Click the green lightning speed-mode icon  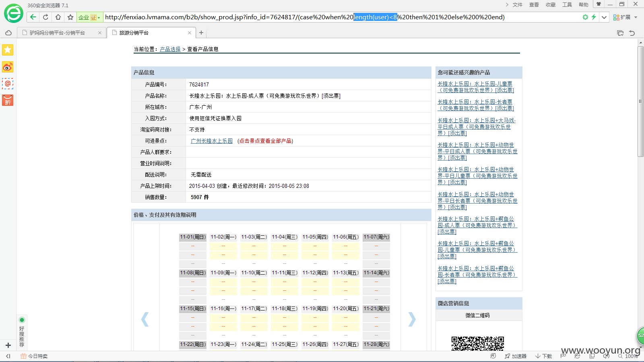594,17
